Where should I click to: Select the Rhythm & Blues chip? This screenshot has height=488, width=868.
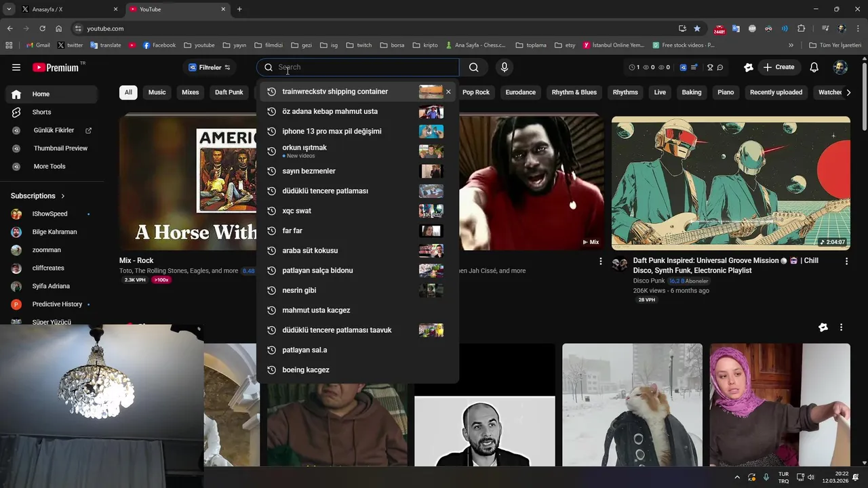pyautogui.click(x=574, y=92)
